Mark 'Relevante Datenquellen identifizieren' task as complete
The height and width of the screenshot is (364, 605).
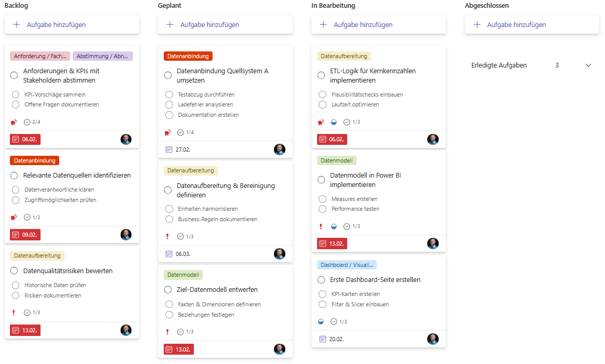pos(14,176)
